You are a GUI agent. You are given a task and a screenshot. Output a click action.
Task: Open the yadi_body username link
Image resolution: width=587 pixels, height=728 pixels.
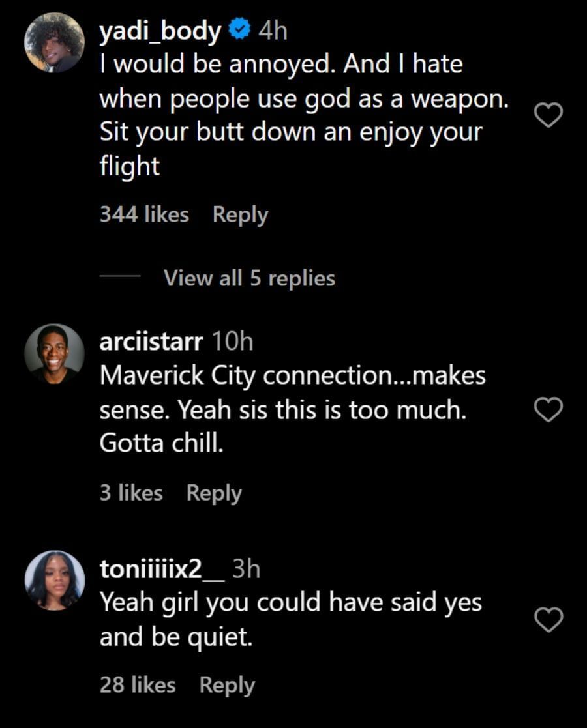tap(160, 31)
